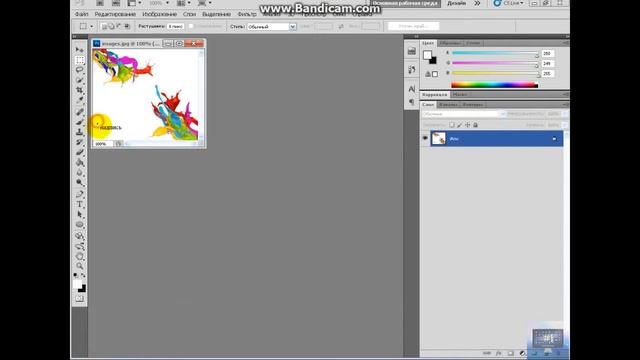The image size is (640, 360).
Task: Switch to the Маски tab
Action: tap(460, 95)
